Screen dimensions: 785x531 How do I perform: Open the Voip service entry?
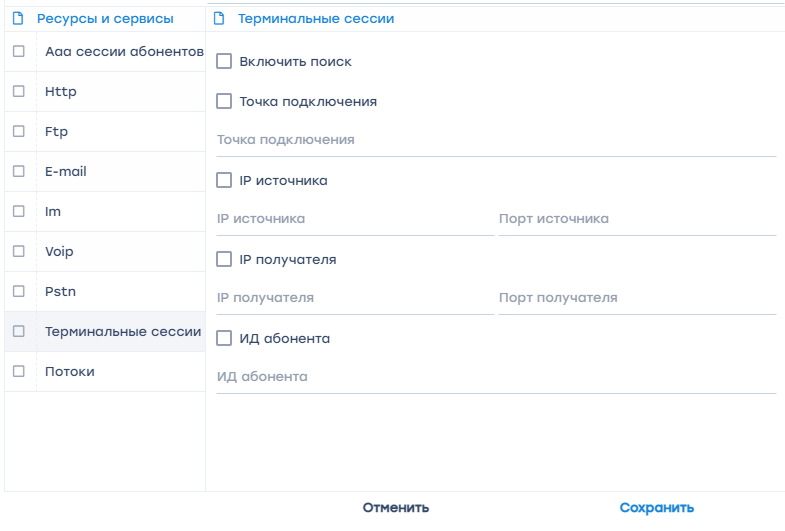point(59,252)
